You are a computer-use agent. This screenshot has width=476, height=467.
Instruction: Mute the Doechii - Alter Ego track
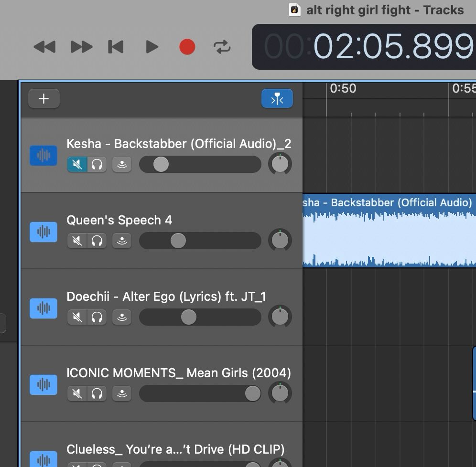(77, 317)
